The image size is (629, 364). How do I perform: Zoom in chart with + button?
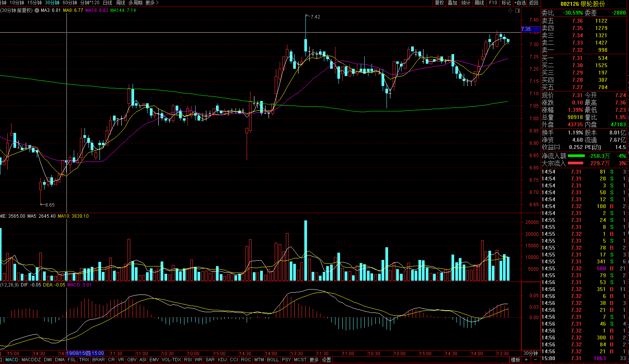click(x=526, y=360)
